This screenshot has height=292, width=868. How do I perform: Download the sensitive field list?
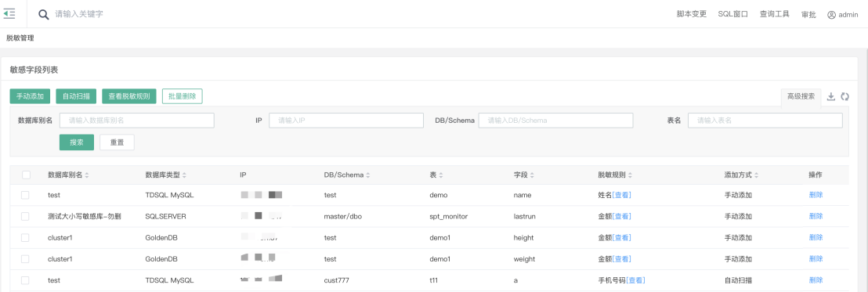831,96
